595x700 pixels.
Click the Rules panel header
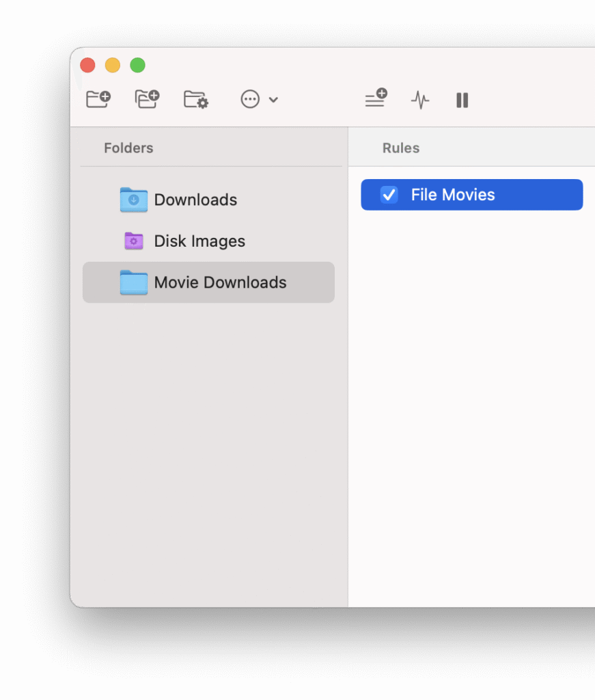point(400,147)
